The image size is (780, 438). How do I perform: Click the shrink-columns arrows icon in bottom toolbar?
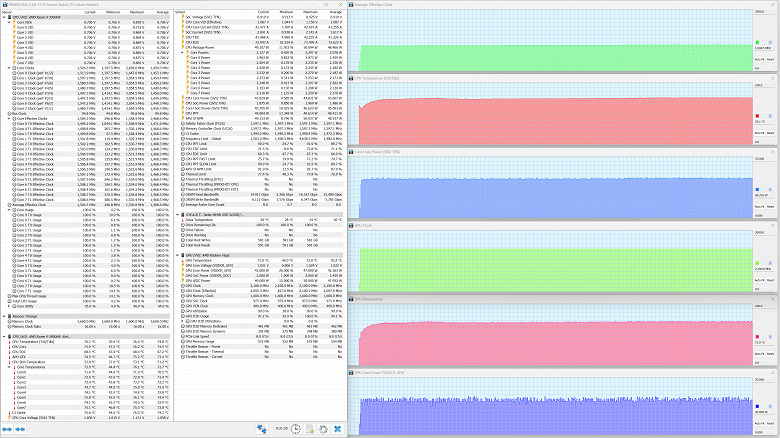[20, 429]
